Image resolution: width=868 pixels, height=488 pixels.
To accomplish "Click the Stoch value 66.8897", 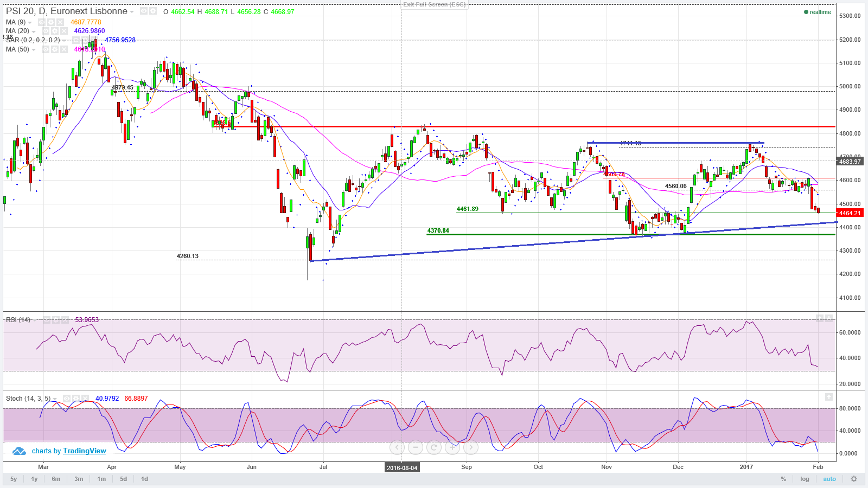I will pyautogui.click(x=136, y=399).
